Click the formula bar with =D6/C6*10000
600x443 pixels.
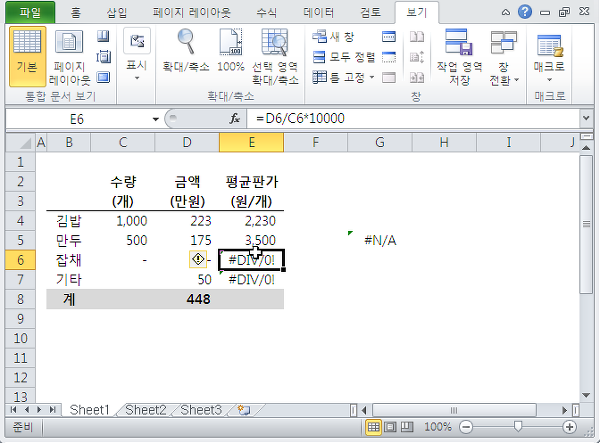(413, 119)
